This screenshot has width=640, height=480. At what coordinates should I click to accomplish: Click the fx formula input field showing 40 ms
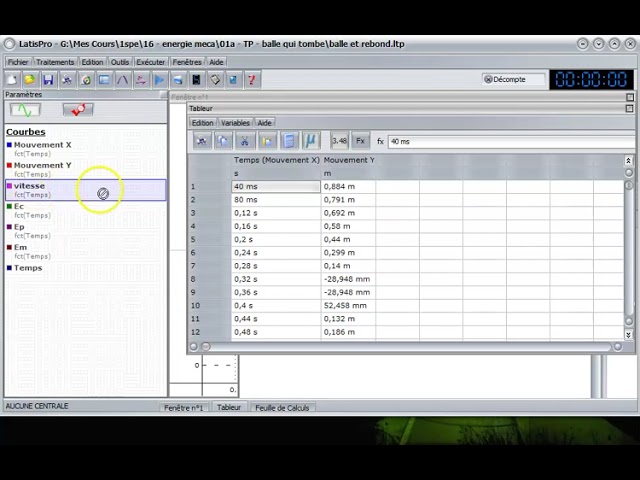(x=511, y=142)
